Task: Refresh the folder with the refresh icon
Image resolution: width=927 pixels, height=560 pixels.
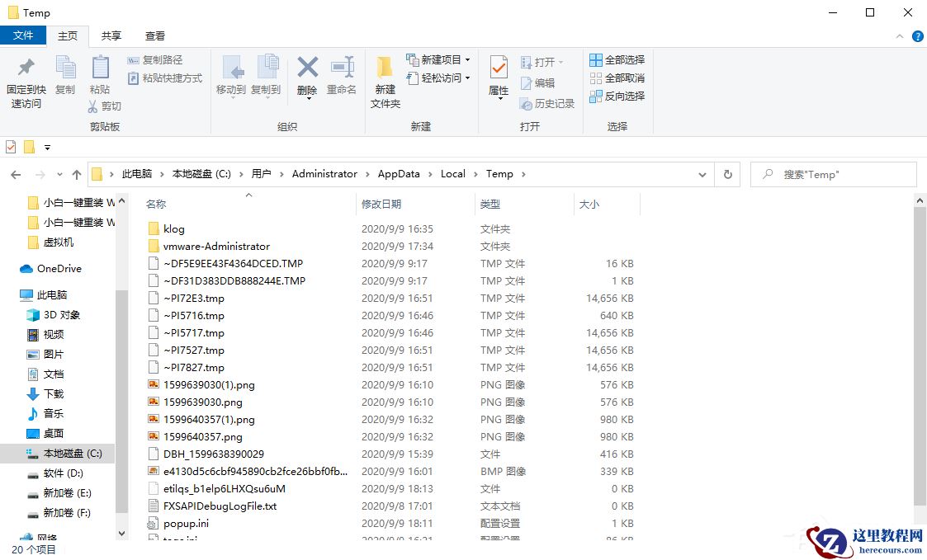Action: [727, 174]
